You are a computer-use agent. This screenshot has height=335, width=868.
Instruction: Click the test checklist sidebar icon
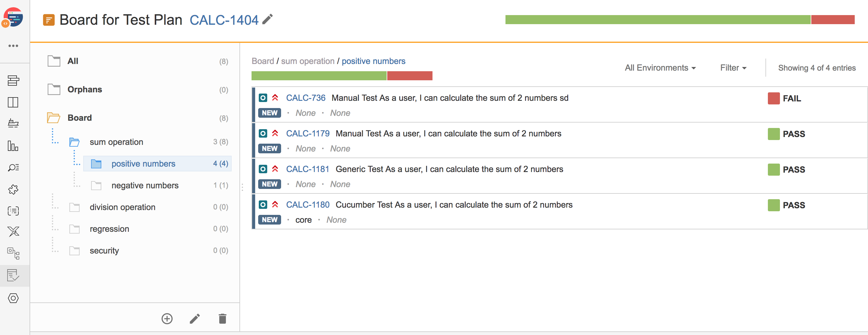[13, 275]
